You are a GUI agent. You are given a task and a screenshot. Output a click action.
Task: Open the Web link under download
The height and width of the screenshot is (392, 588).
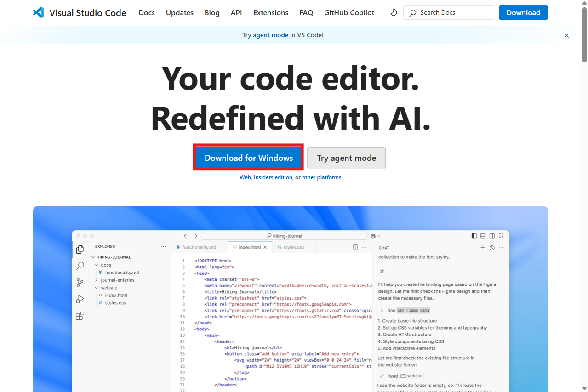coord(245,177)
